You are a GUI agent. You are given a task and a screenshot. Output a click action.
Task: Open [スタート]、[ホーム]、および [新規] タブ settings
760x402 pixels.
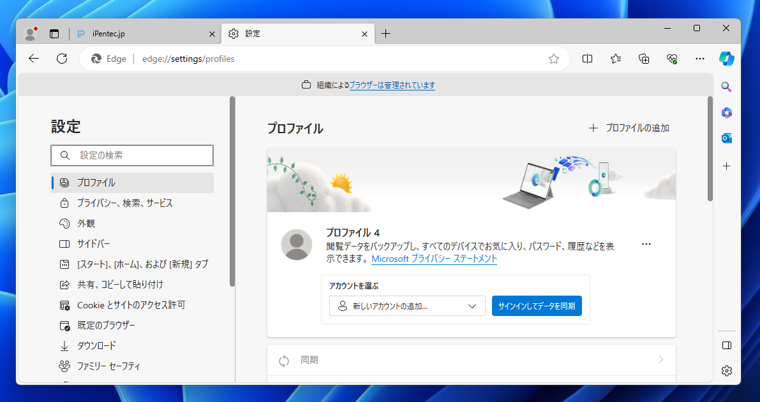pos(132,264)
